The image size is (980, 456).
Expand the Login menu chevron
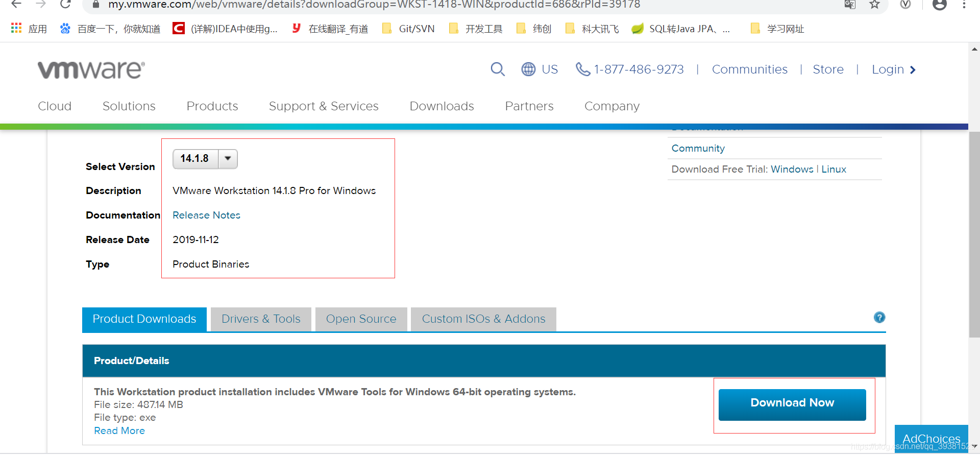coord(913,69)
